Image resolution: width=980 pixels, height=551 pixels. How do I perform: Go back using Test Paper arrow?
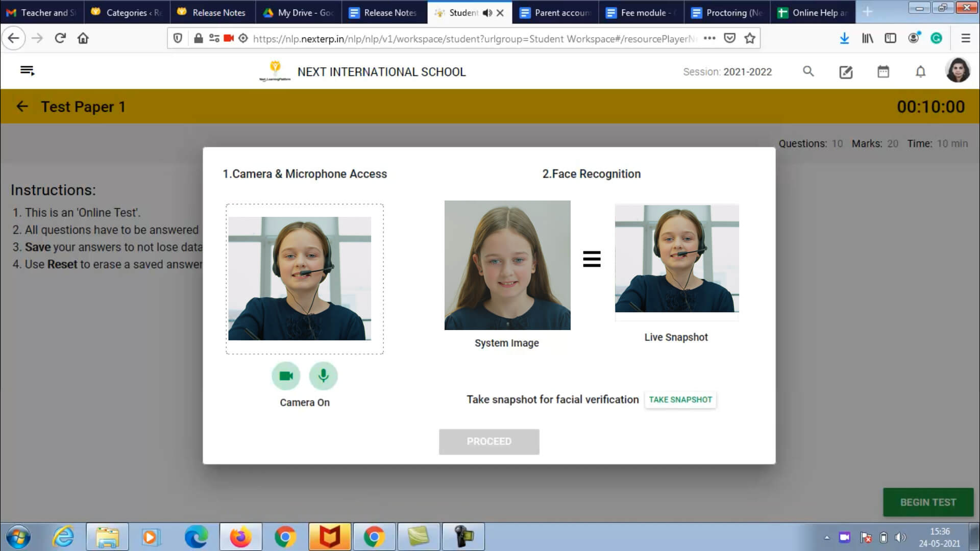click(x=22, y=107)
